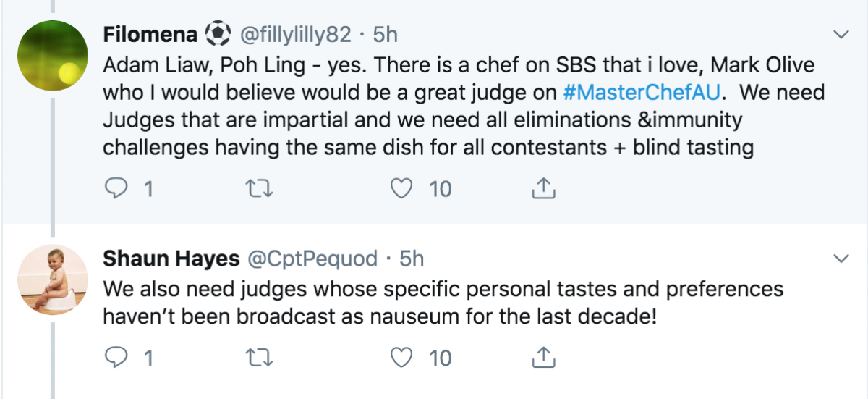This screenshot has width=868, height=399.
Task: Open Shaun's reply tweet text
Action: coord(443,303)
